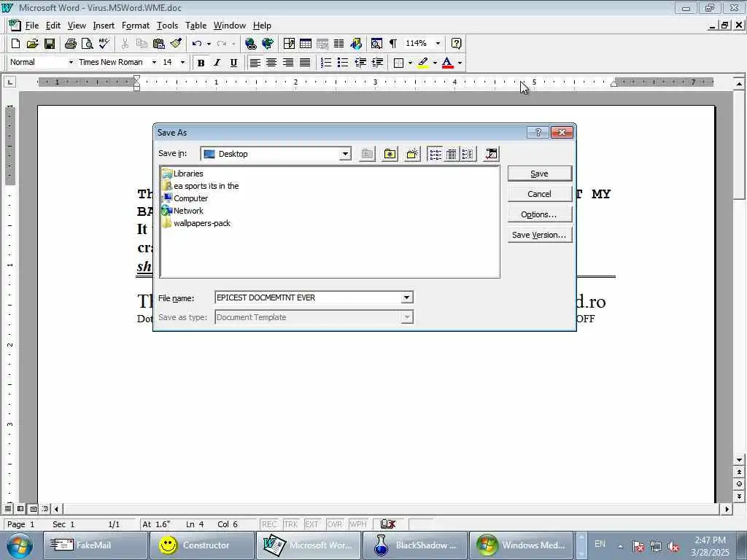The width and height of the screenshot is (747, 560).
Task: Open the Highlight color dropdown arrow
Action: click(435, 63)
